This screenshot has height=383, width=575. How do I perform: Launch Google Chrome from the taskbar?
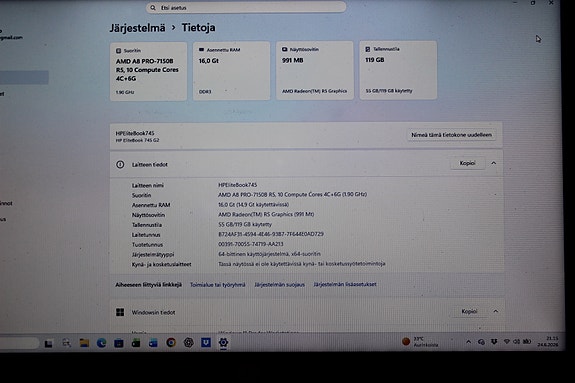point(171,343)
